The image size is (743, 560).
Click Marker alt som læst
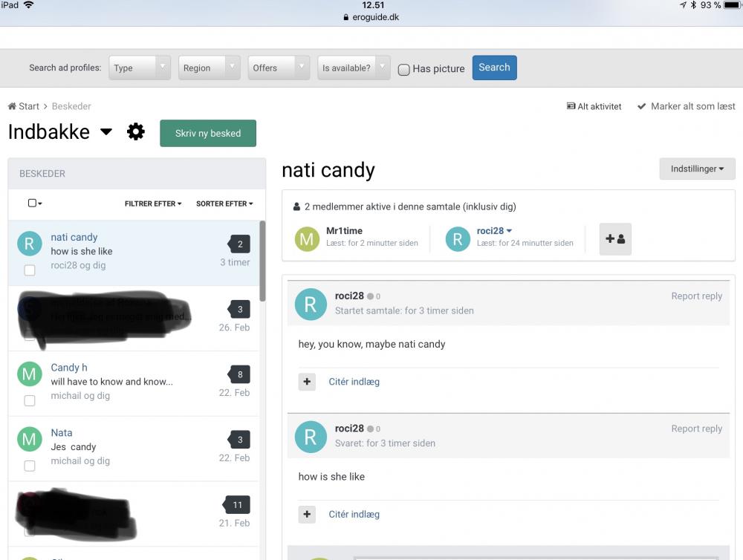pyautogui.click(x=692, y=107)
